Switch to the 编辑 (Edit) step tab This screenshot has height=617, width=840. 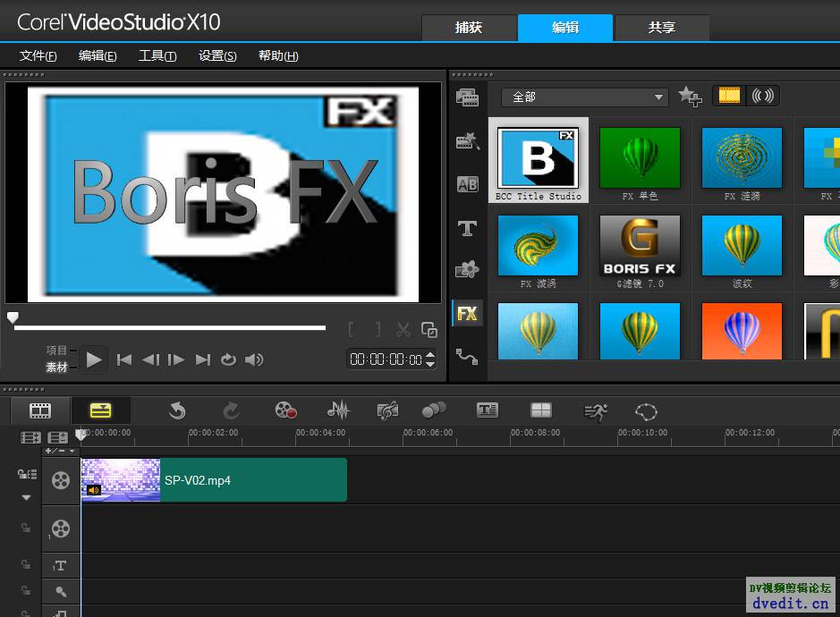coord(565,28)
